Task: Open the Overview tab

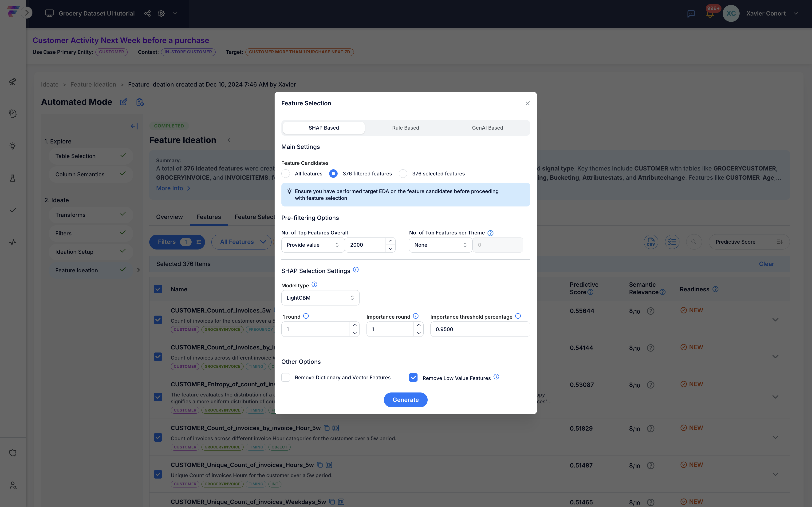Action: (x=169, y=217)
